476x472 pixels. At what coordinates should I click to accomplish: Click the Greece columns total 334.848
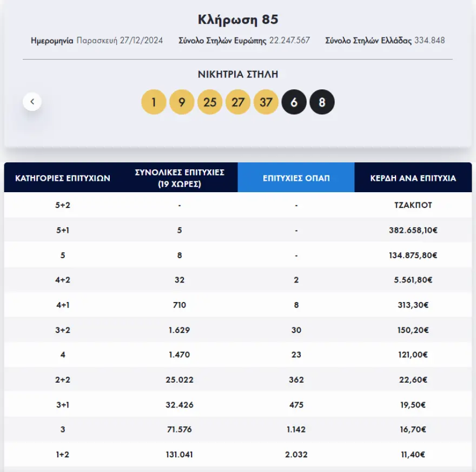(429, 41)
